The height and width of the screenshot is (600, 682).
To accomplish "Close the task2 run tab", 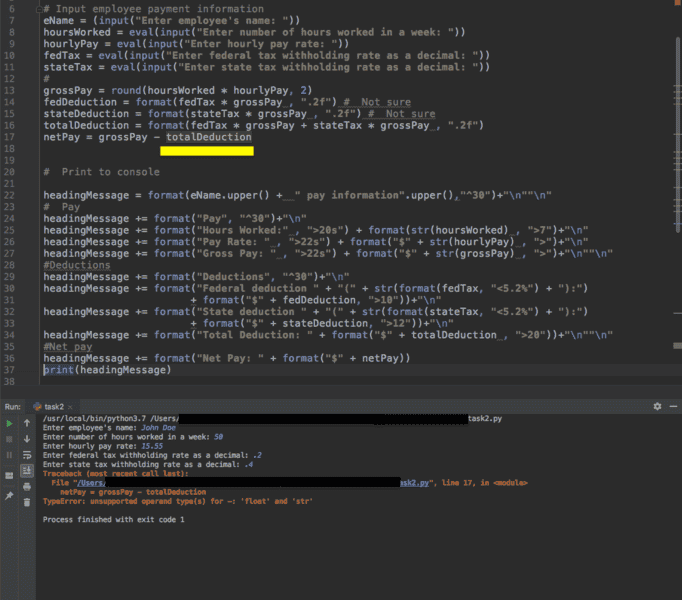I will pyautogui.click(x=72, y=407).
